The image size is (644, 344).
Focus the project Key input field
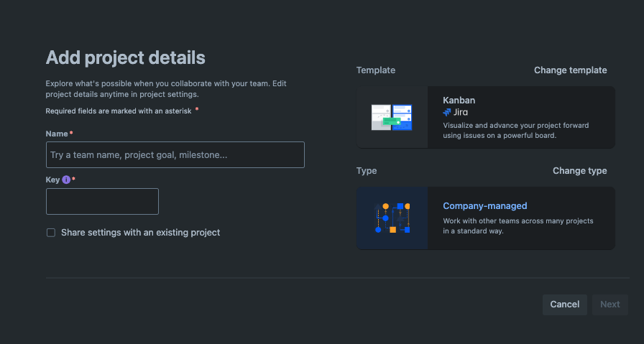point(102,202)
